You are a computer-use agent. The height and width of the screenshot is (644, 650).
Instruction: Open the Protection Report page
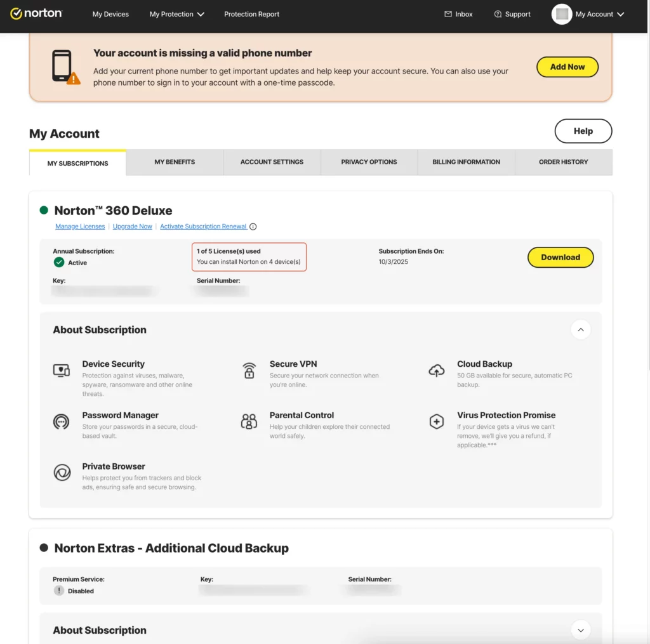pyautogui.click(x=251, y=14)
